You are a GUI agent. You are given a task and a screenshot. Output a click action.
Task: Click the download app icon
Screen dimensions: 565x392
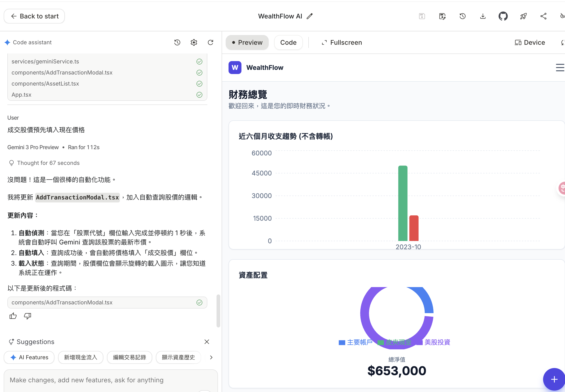[x=483, y=16]
